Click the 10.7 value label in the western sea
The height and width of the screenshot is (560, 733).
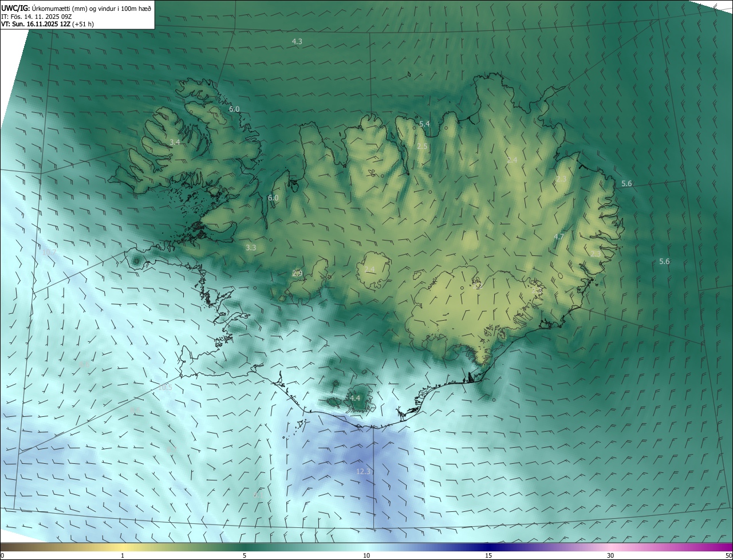coord(49,252)
